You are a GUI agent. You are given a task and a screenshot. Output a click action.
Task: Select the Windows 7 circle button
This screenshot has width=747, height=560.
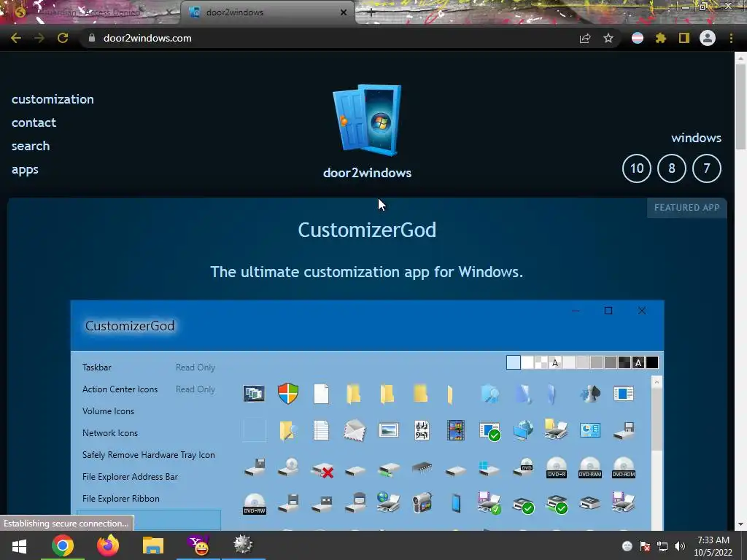(x=706, y=168)
